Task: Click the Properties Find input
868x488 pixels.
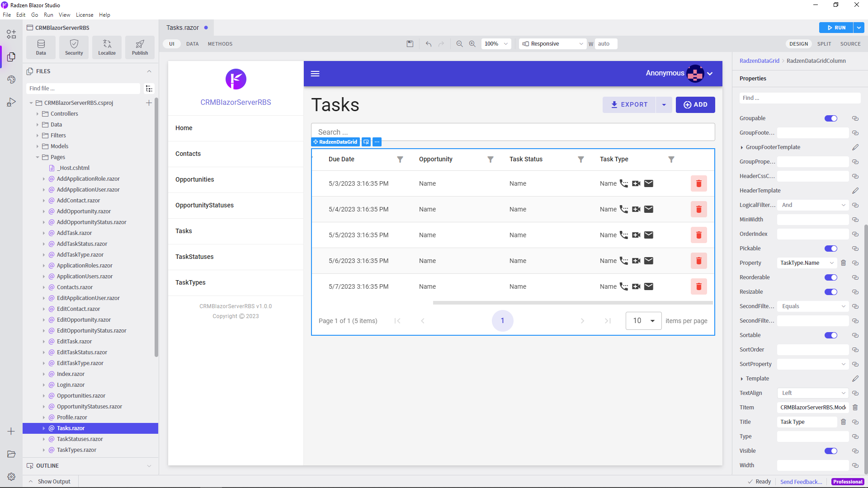Action: pos(799,98)
